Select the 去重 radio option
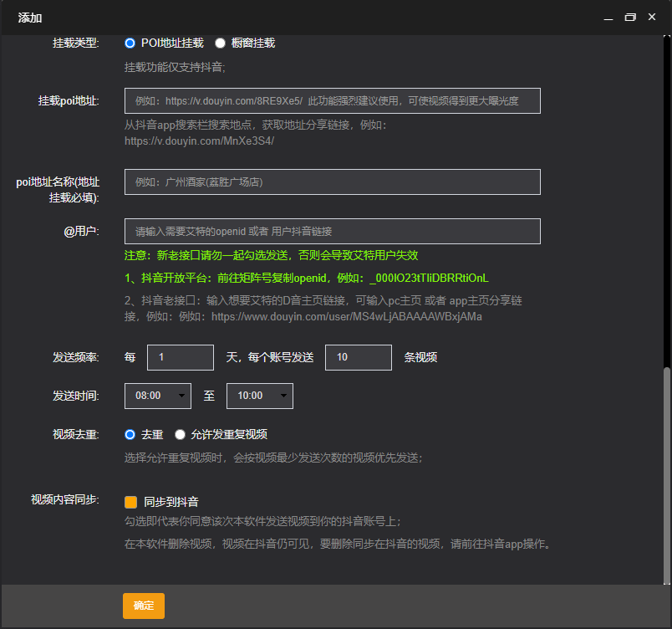The image size is (672, 629). click(130, 434)
